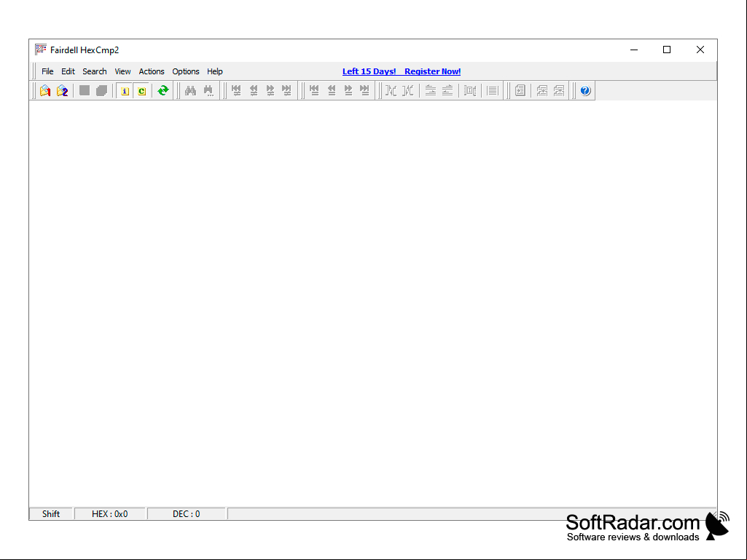Jump to last equal block (equal-sign skip-end icon)
Screen dimensions: 747x560
click(x=365, y=90)
